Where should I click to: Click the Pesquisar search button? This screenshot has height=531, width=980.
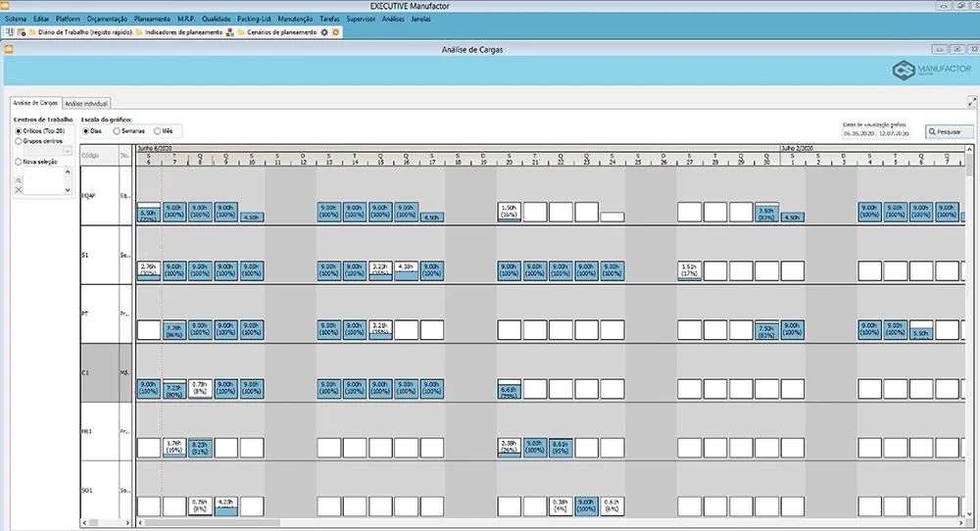[x=950, y=132]
